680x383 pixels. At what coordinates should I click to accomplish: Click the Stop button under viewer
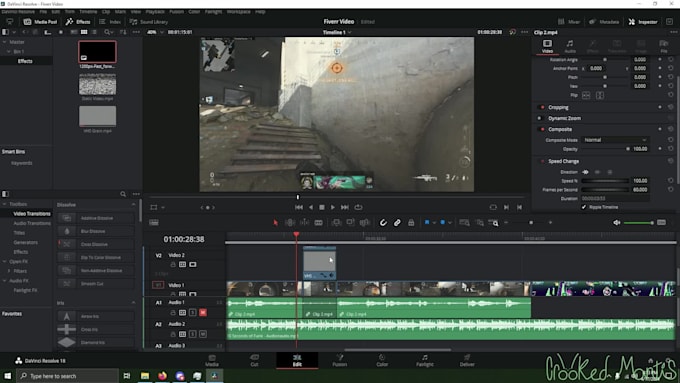click(322, 207)
